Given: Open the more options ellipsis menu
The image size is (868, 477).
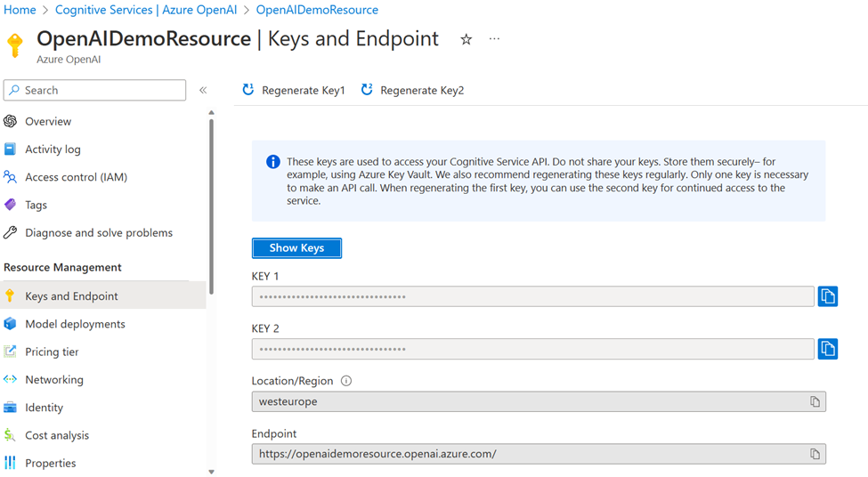Looking at the screenshot, I should pos(494,39).
